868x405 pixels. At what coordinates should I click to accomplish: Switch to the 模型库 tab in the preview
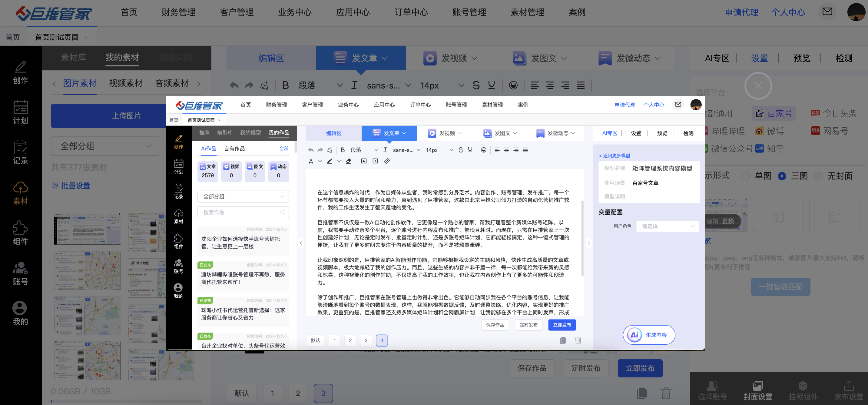pos(225,133)
